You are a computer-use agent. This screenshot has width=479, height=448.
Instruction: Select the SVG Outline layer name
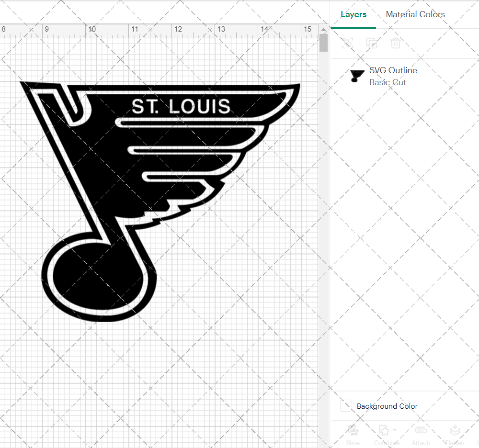pos(393,70)
